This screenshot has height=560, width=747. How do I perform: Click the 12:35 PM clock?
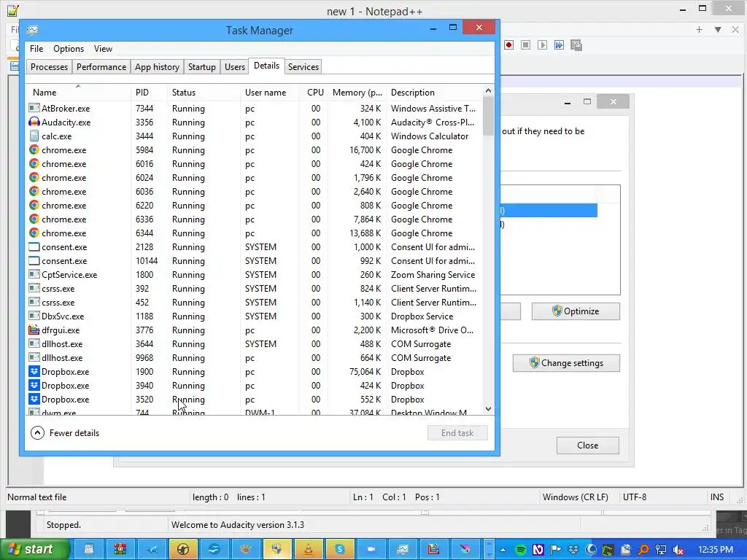716,550
